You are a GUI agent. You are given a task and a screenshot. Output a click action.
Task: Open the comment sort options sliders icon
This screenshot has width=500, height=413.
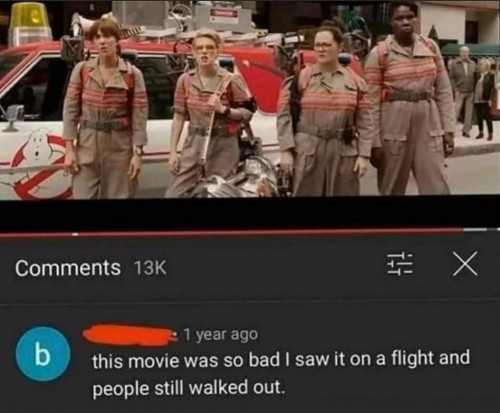[399, 263]
